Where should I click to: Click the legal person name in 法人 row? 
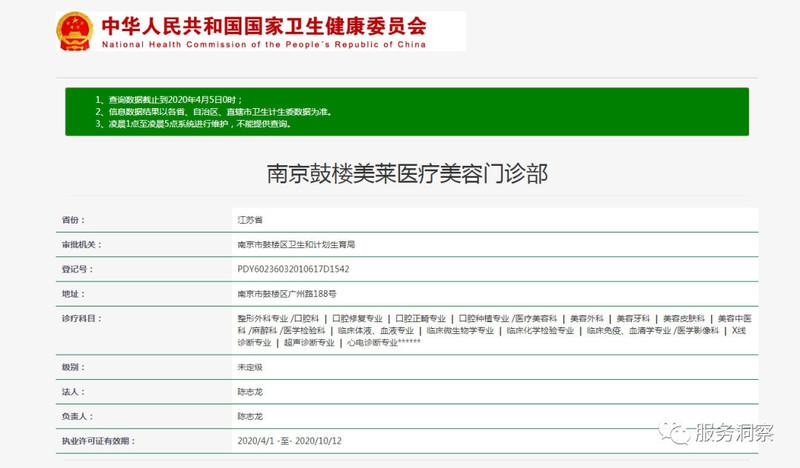249,392
